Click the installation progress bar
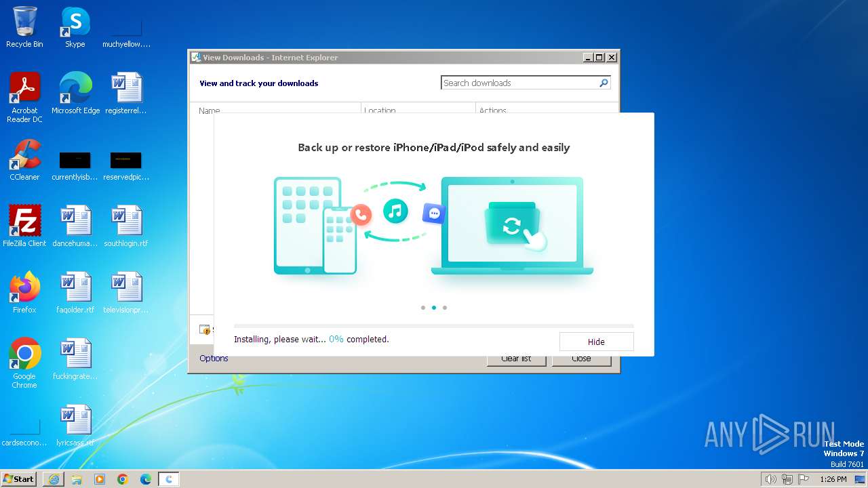The width and height of the screenshot is (868, 488). pos(434,326)
